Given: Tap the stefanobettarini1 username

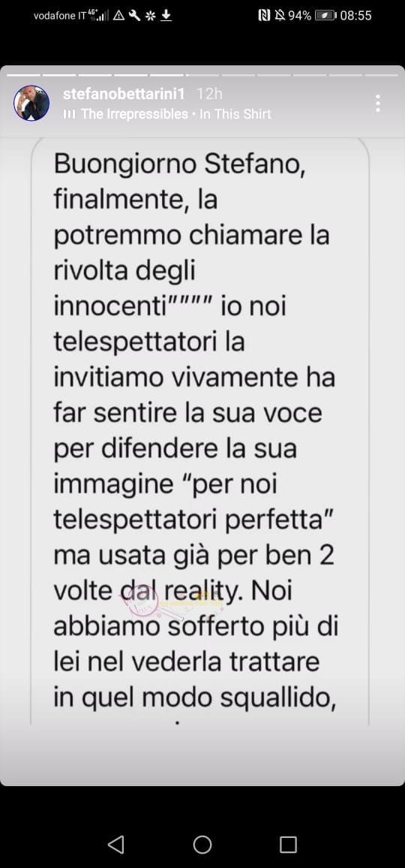Looking at the screenshot, I should click(124, 94).
